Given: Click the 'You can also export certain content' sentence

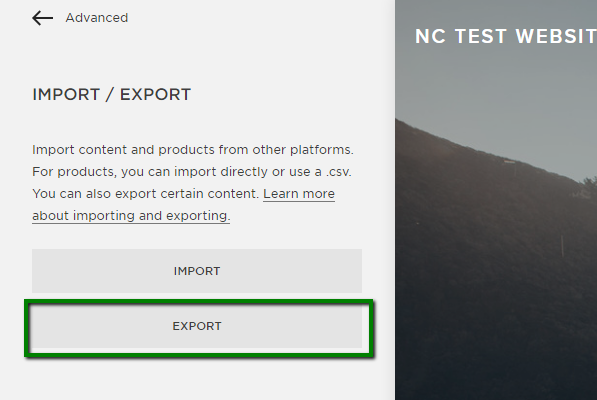Looking at the screenshot, I should click(146, 194).
